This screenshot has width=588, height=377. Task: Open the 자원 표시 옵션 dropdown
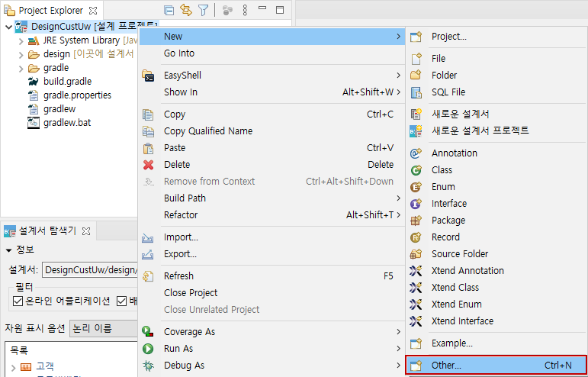pos(103,328)
